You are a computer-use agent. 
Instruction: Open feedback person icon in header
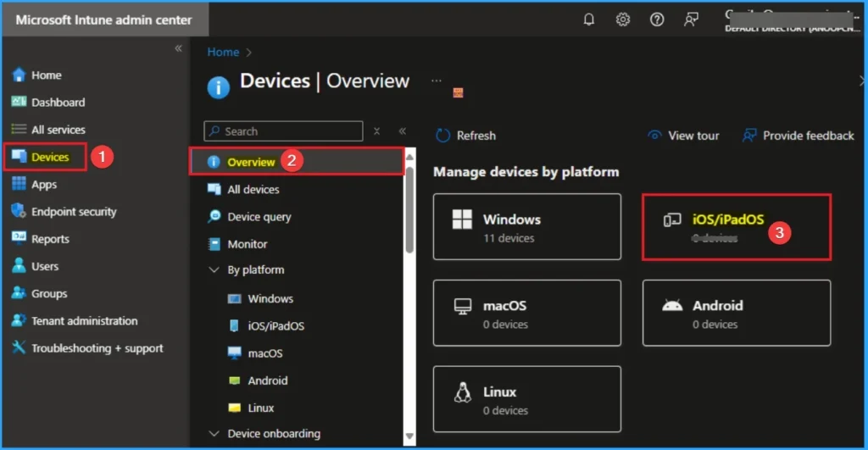pos(691,20)
